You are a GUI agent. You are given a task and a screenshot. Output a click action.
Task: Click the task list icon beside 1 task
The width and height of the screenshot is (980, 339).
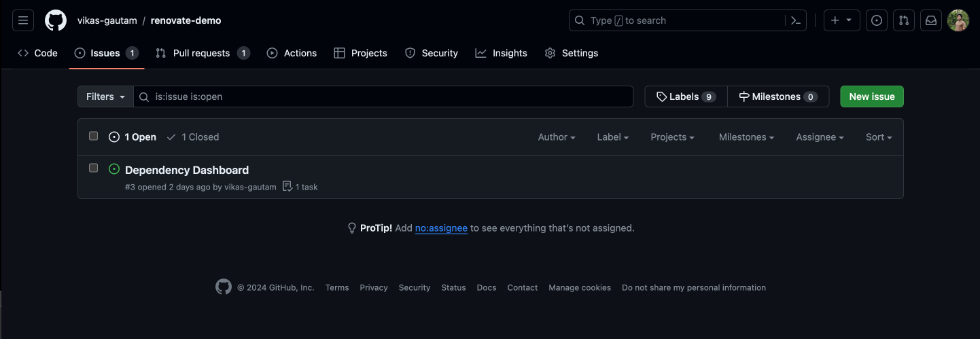287,186
